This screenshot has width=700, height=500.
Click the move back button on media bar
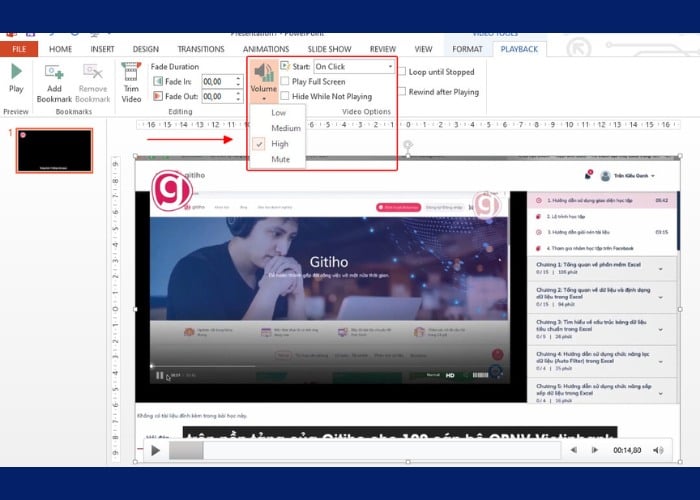point(574,451)
